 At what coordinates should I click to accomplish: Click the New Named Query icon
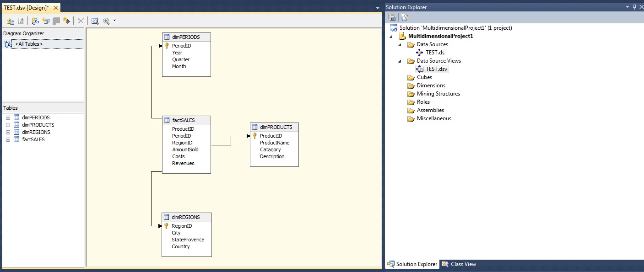46,21
